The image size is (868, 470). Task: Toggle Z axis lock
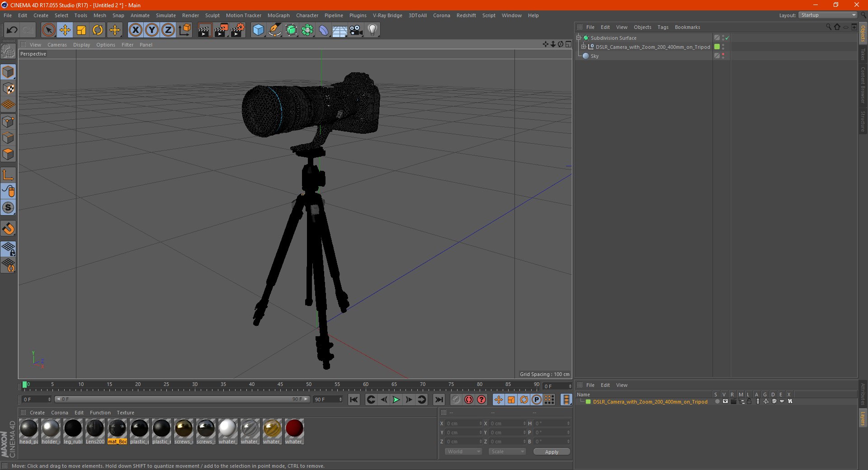pos(168,30)
